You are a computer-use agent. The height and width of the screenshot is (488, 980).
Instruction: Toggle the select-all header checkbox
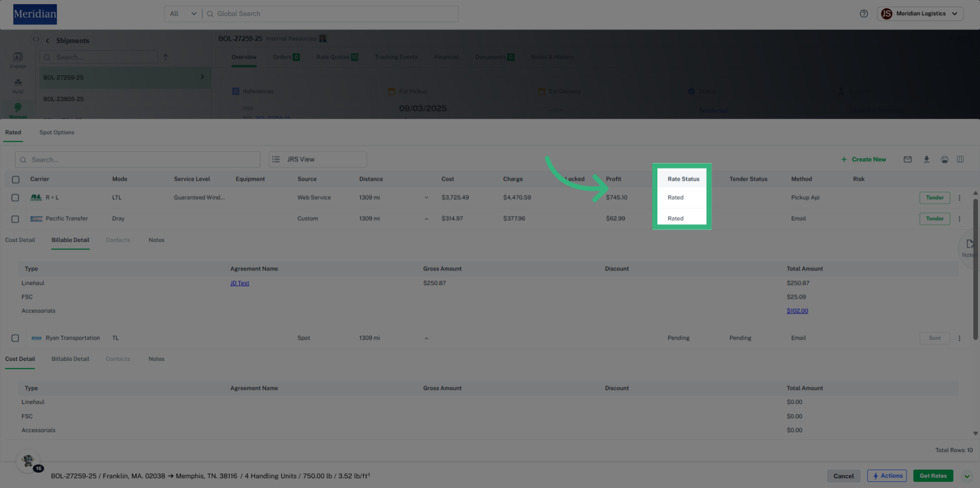tap(16, 179)
